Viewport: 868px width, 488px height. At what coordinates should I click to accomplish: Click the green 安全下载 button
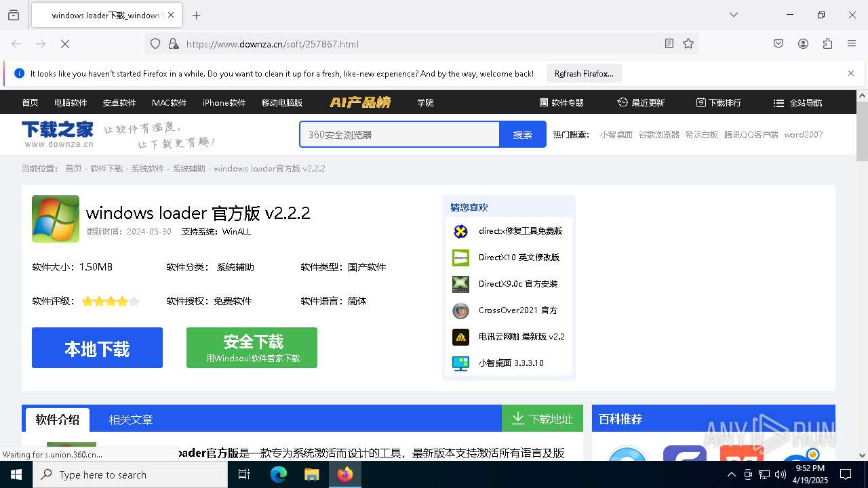click(252, 348)
